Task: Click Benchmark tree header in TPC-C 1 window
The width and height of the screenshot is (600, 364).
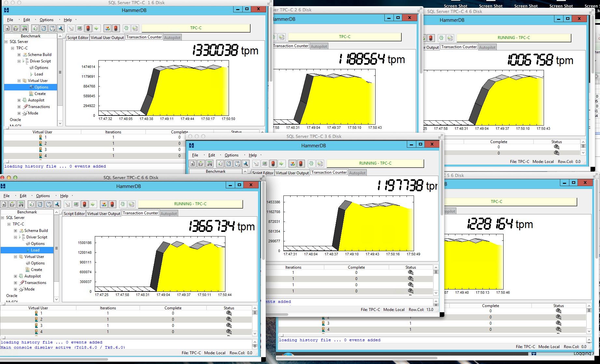Action: pos(31,36)
